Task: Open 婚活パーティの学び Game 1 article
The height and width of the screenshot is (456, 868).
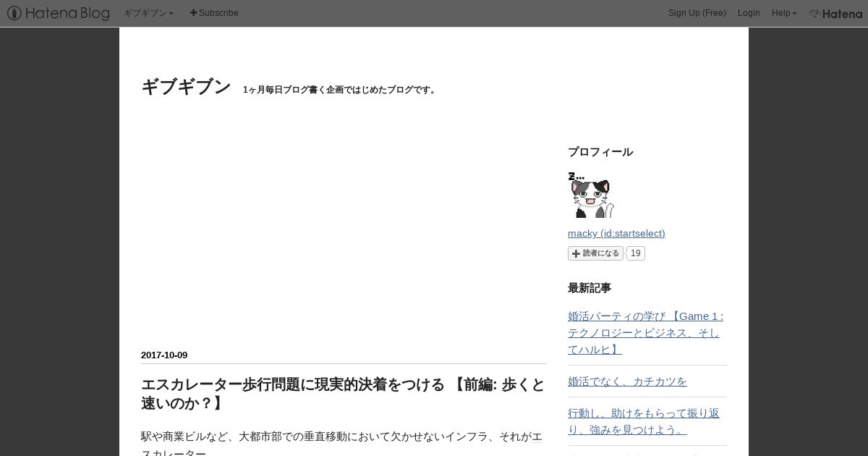Action: pos(645,333)
